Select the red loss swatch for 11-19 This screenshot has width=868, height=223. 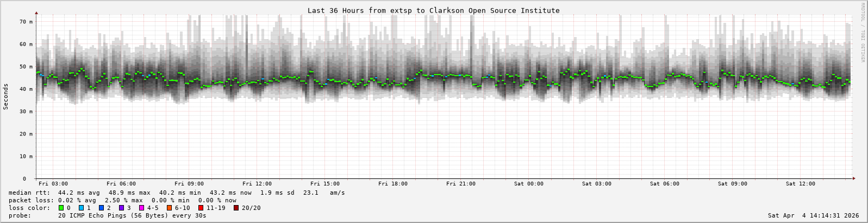201,208
